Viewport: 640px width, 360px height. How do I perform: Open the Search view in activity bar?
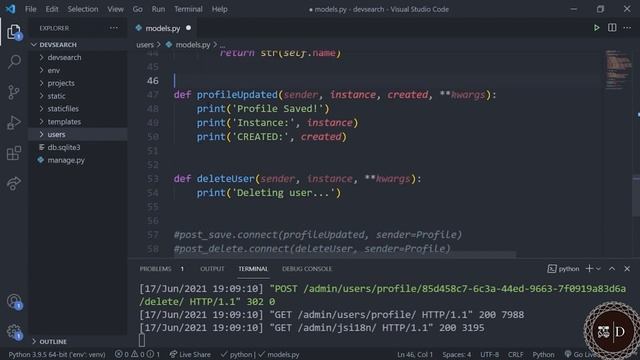coord(14,62)
